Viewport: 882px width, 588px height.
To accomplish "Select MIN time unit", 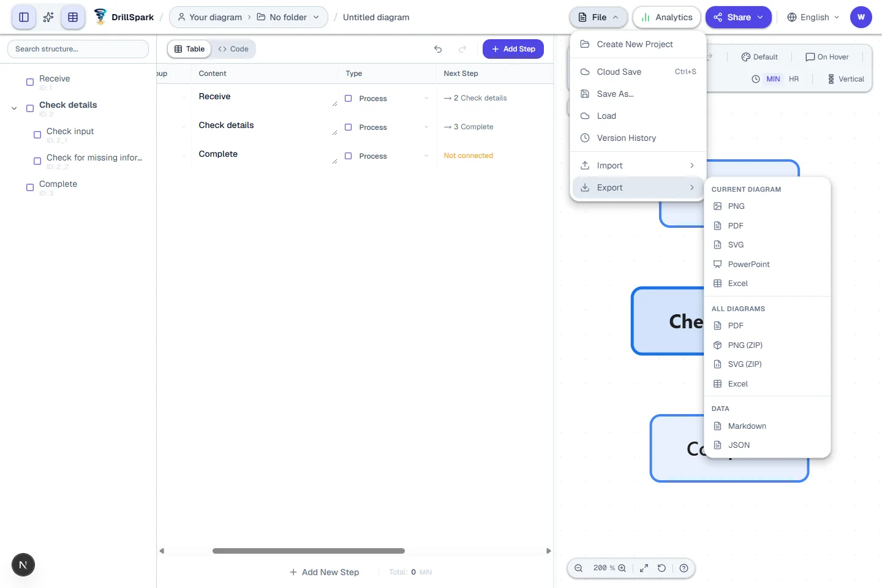I will coord(773,79).
